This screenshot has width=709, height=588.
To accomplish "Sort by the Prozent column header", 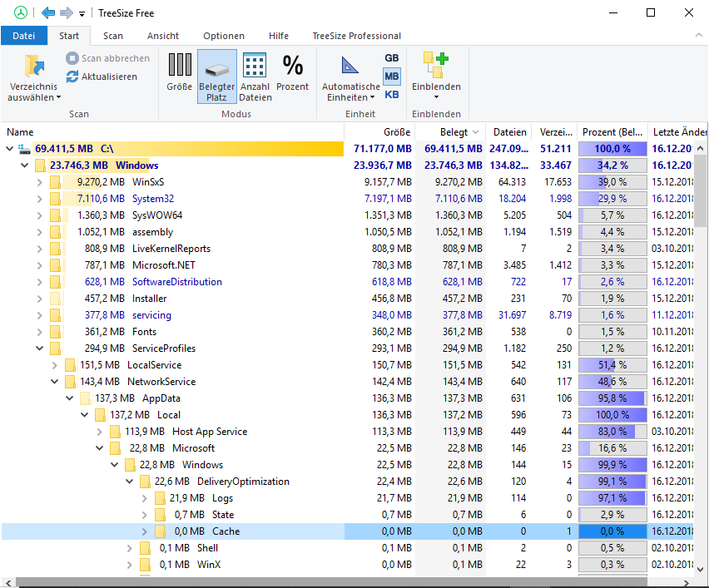I will click(612, 132).
